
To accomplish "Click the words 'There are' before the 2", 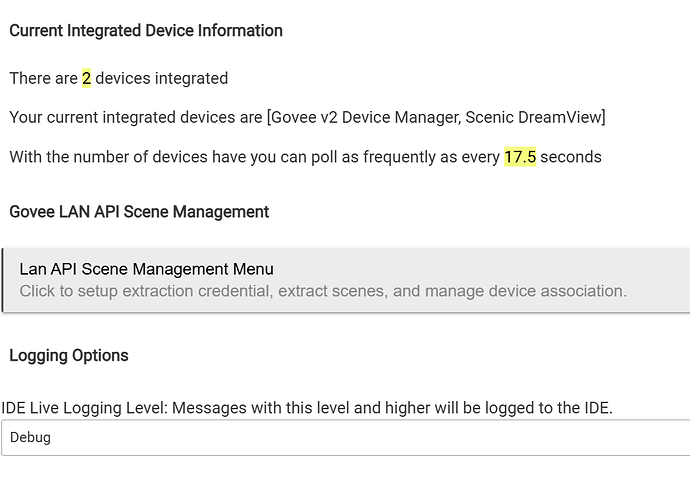I will click(42, 78).
